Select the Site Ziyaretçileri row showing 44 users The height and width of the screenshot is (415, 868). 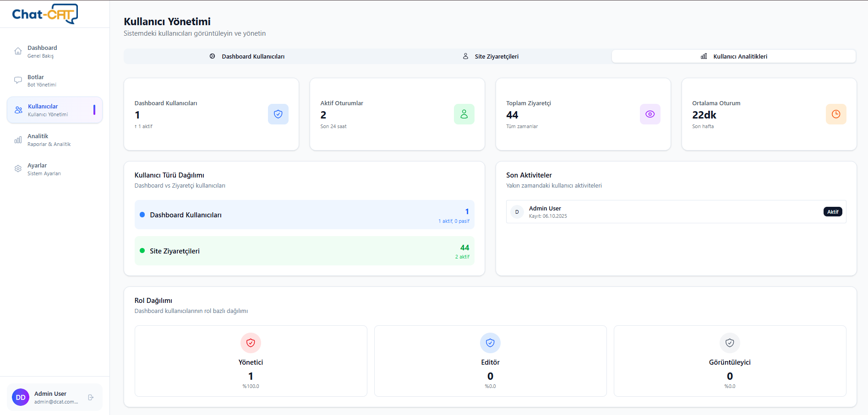point(304,251)
